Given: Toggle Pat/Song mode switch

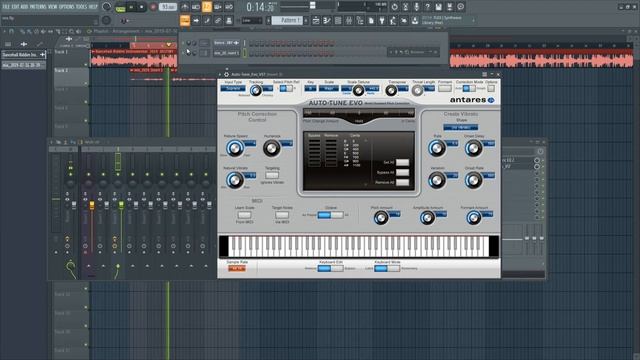Looking at the screenshot, I should click(x=120, y=7).
